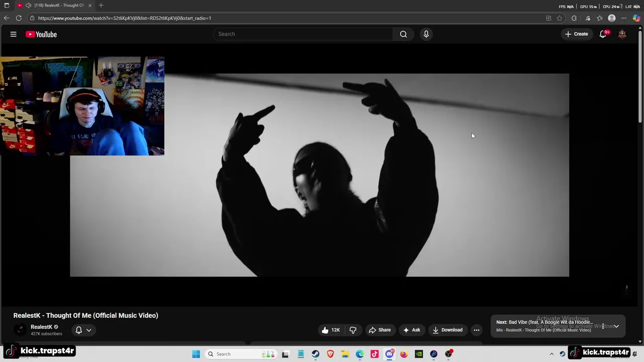Open Notepad from taskbar
Viewport: 644px width, 362px height.
coord(301,354)
